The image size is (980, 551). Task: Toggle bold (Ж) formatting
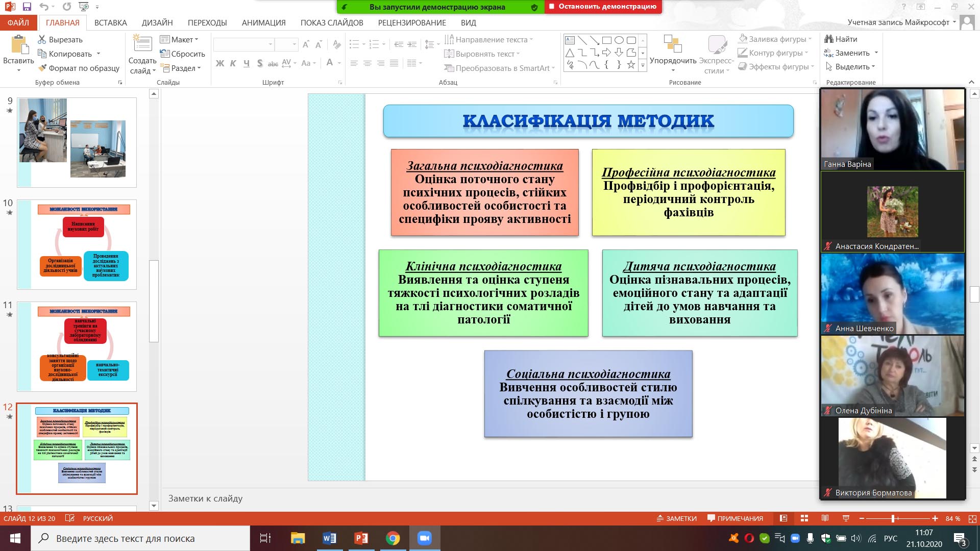tap(220, 63)
